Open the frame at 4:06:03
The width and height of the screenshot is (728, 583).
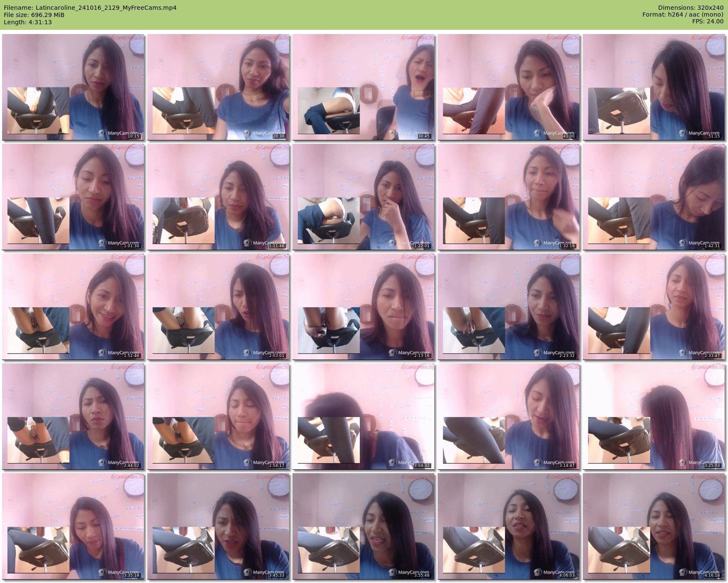tap(509, 526)
